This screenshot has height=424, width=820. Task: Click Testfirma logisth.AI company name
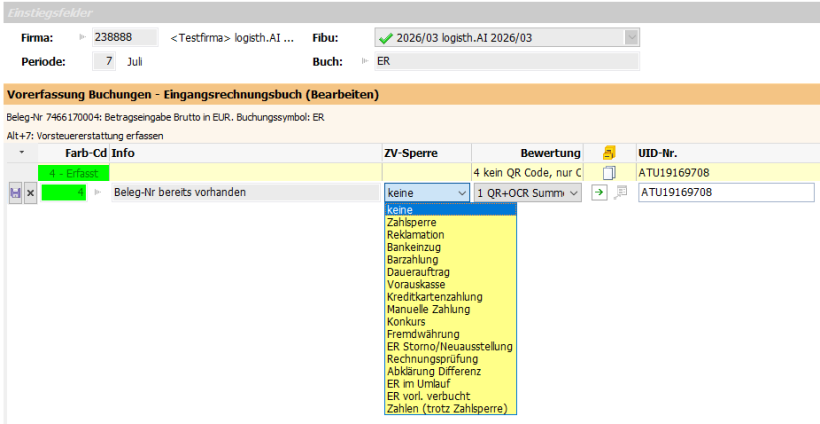click(232, 38)
